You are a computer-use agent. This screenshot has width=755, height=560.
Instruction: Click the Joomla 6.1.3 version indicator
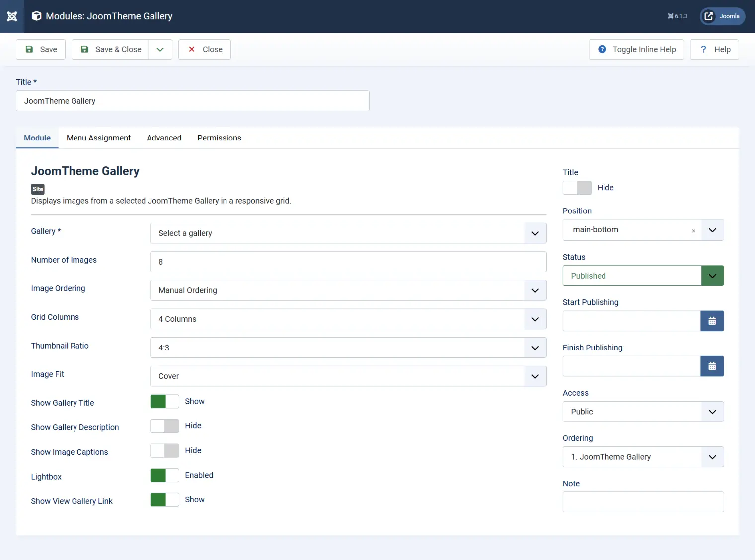(x=678, y=16)
